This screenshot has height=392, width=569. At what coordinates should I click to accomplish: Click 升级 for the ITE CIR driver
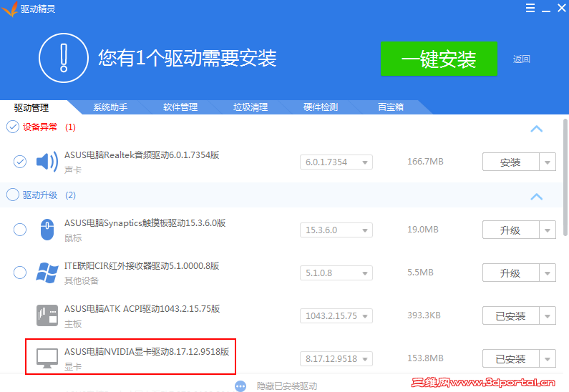[510, 273]
